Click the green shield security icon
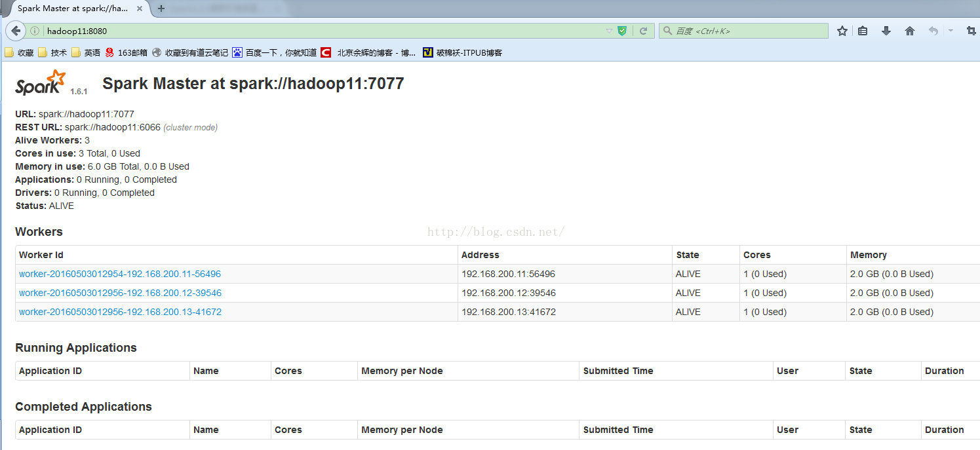The width and height of the screenshot is (980, 450). [x=622, y=31]
